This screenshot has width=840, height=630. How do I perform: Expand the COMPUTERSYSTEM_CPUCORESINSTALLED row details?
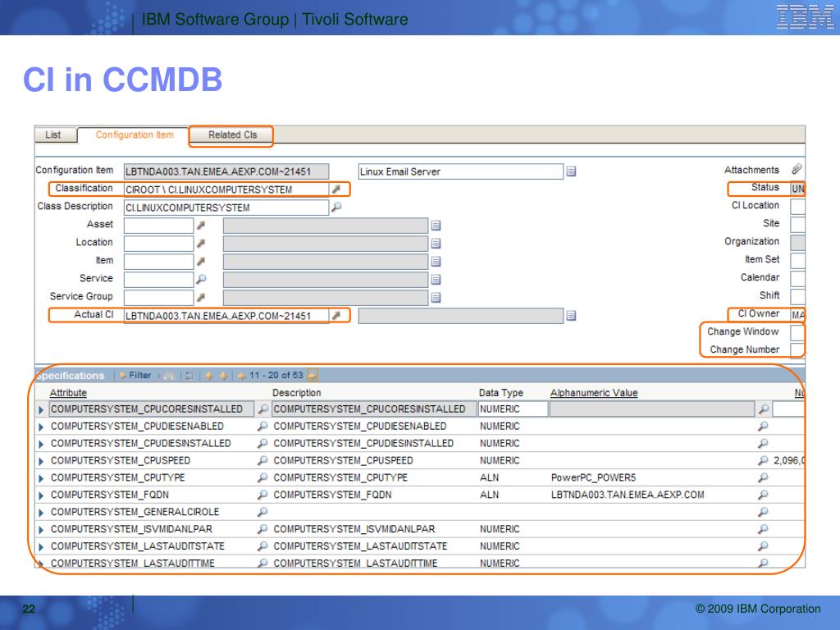41,410
